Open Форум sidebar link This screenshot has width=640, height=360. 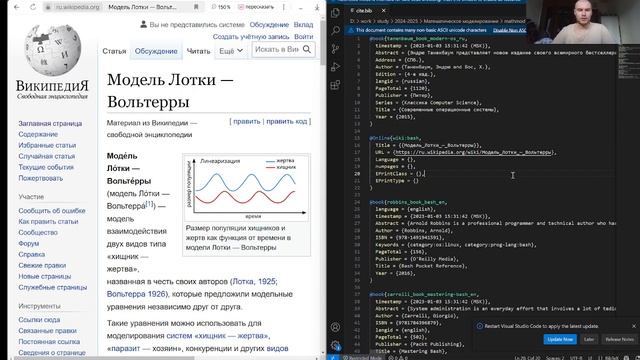click(29, 244)
